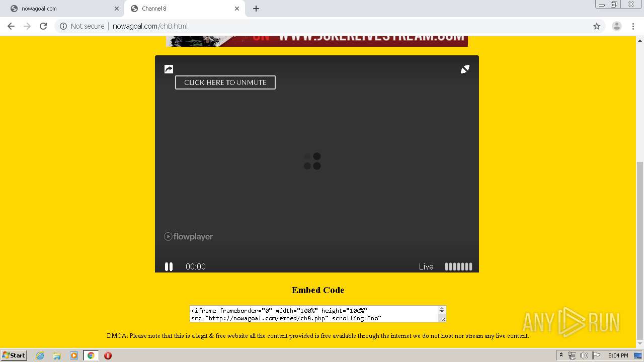Click the embed textarea scroll up arrow

click(x=442, y=309)
